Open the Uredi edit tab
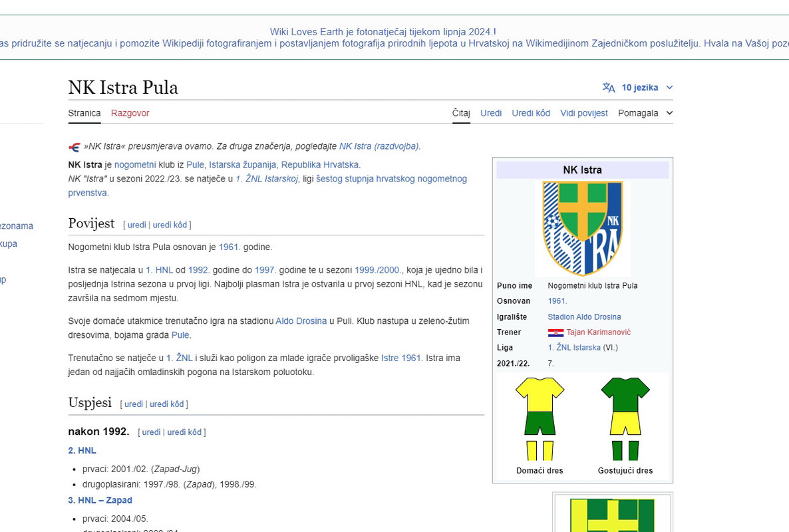Screen dimensions: 789x532 [490, 113]
